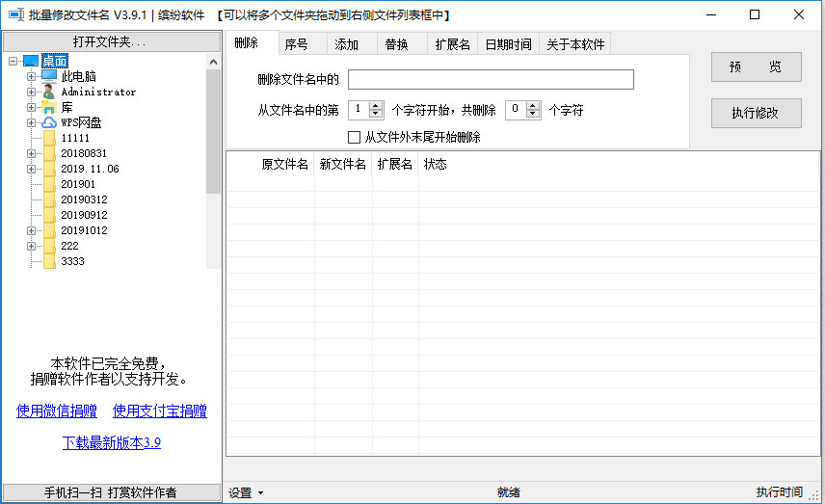This screenshot has width=825, height=504.
Task: Expand the 20191012 folder node
Action: click(31, 230)
